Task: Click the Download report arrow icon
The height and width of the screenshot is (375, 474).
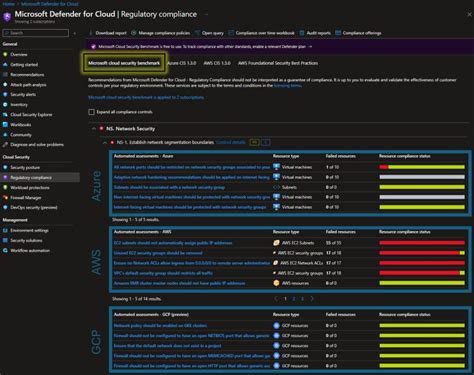Action: coord(90,33)
